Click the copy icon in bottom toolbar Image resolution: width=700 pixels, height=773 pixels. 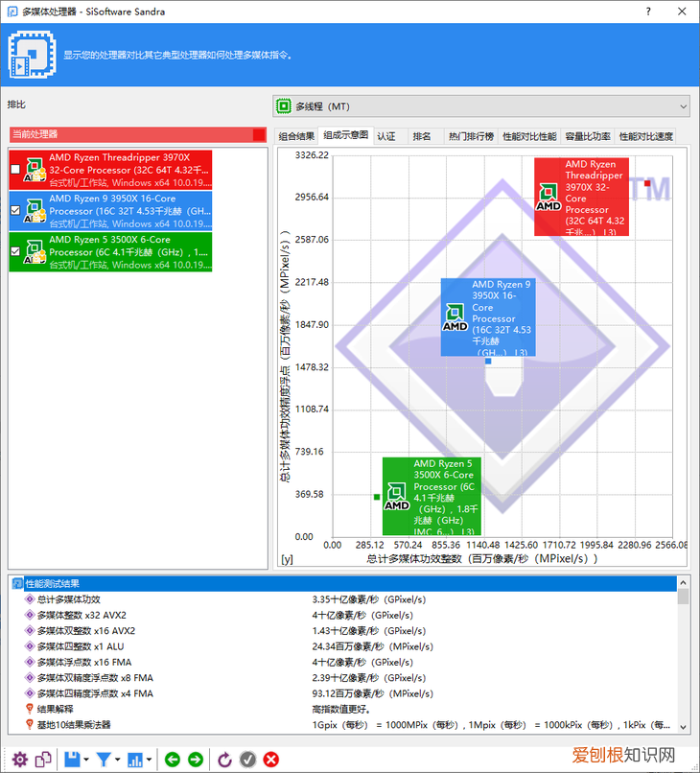(x=43, y=760)
